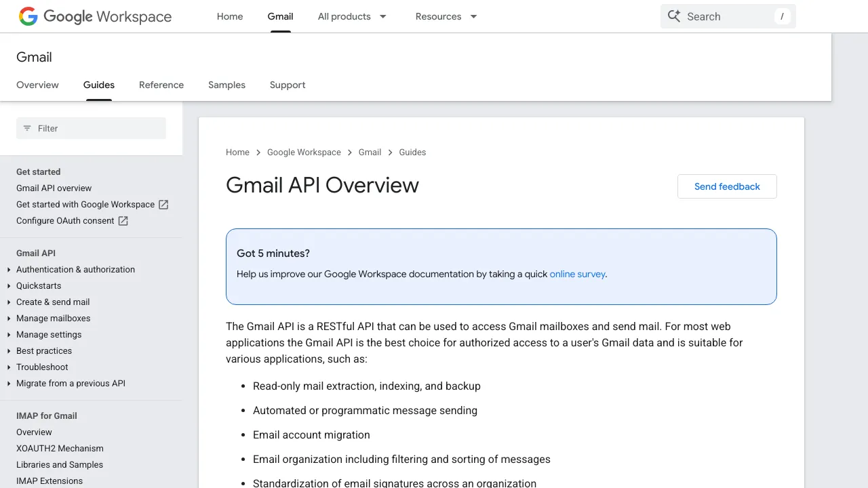Click the Google Workspace logo
868x488 pixels.
[95, 16]
